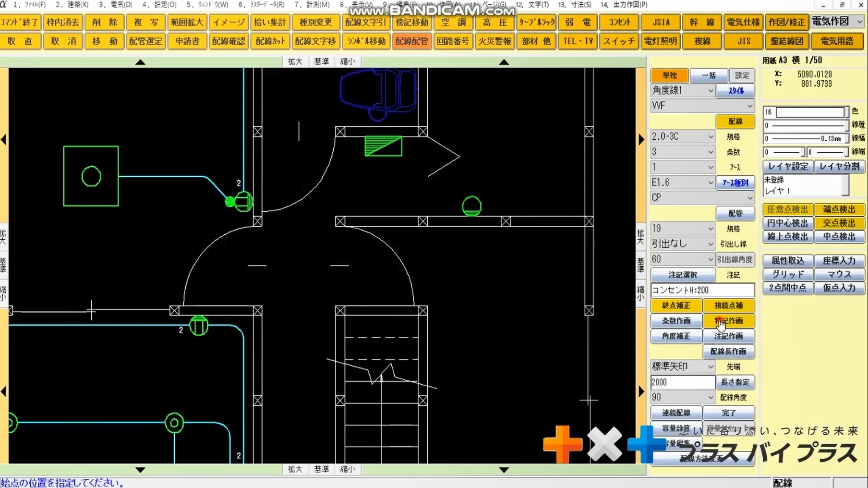Toggle 円中心検出 circle center snap
This screenshot has width=868, height=488.
click(x=787, y=223)
